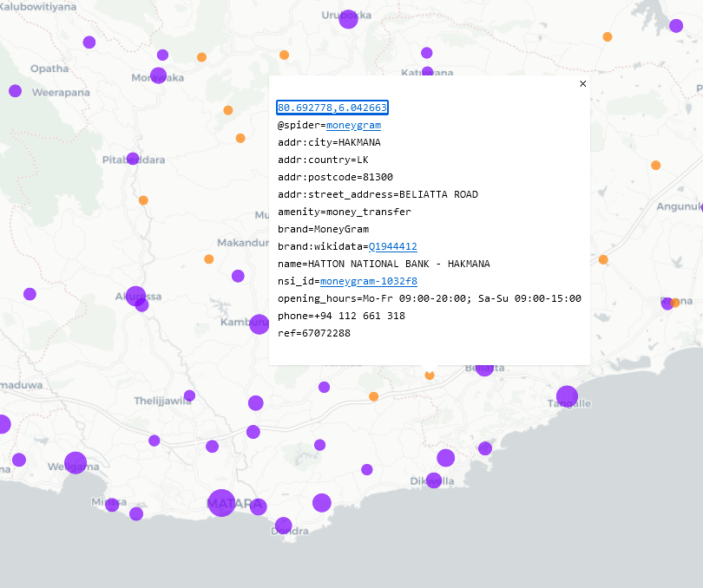The height and width of the screenshot is (588, 703).
Task: Select the purple marker at Mirissa
Action: pyautogui.click(x=112, y=505)
